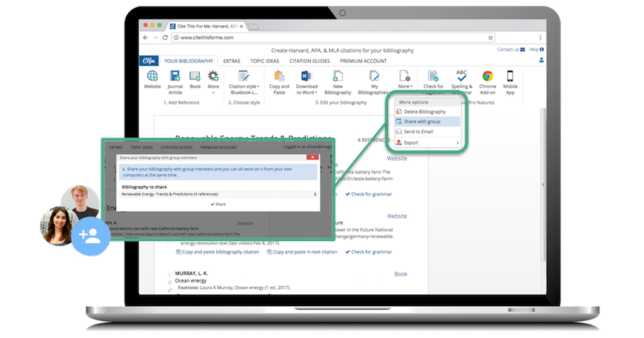Click the Ocean energy title
Viewport: 644px width, 338px height.
[190, 280]
